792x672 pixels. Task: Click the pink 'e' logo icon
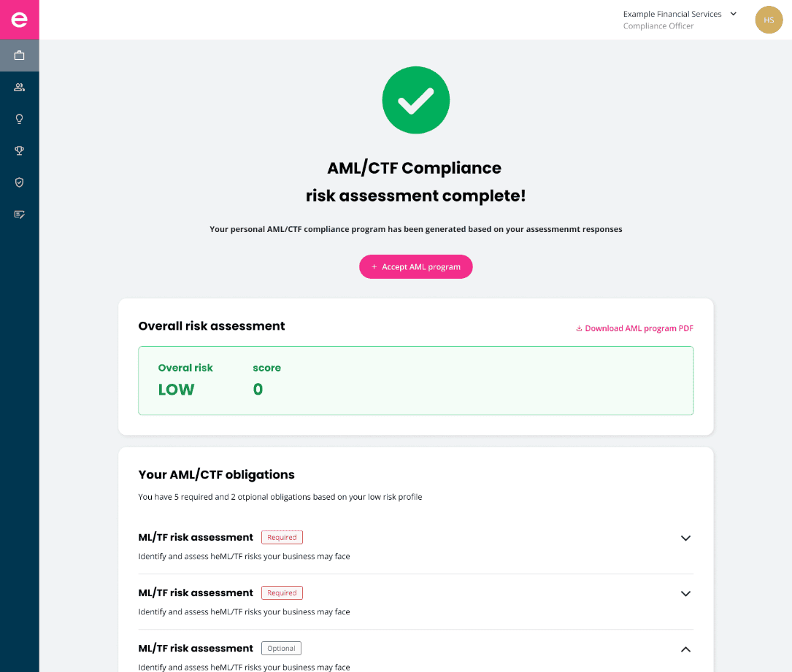pyautogui.click(x=20, y=20)
